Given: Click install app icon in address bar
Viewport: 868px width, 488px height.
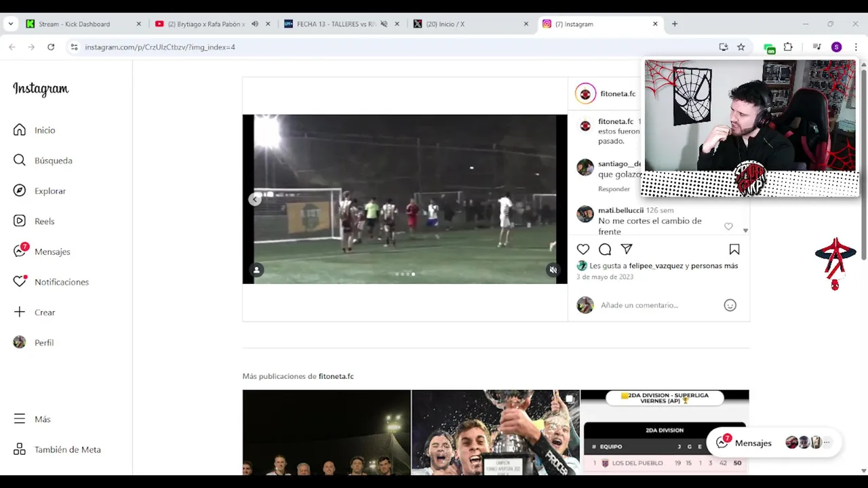Looking at the screenshot, I should click(724, 47).
